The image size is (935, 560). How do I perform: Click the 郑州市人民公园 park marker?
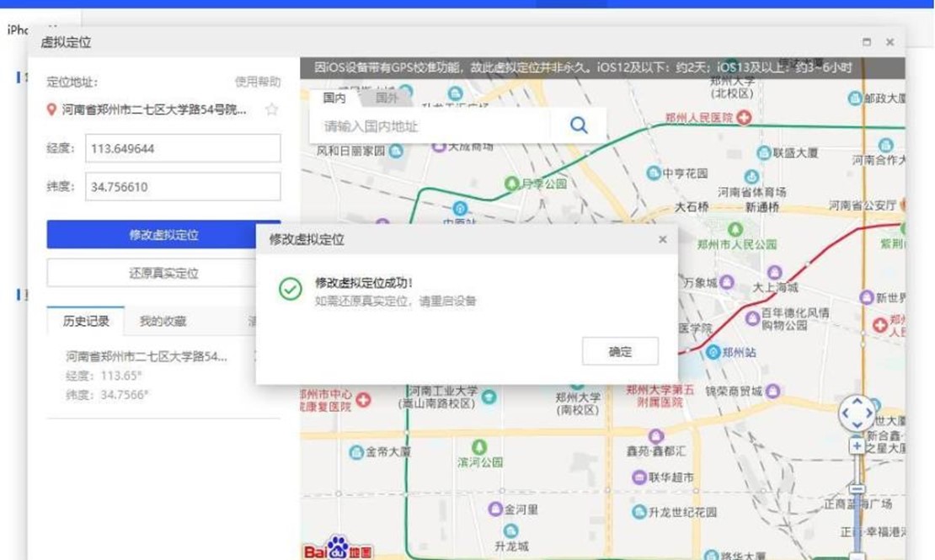[x=735, y=229]
